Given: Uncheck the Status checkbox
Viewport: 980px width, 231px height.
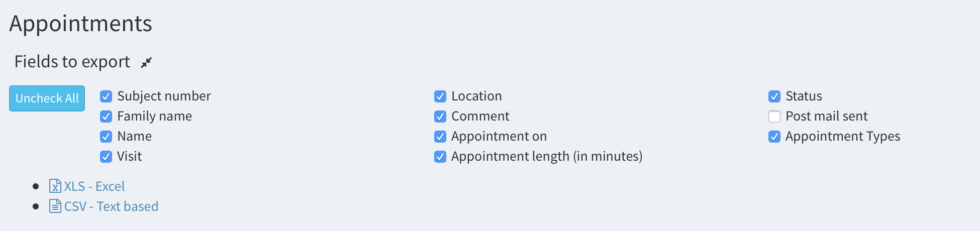Looking at the screenshot, I should pyautogui.click(x=774, y=96).
